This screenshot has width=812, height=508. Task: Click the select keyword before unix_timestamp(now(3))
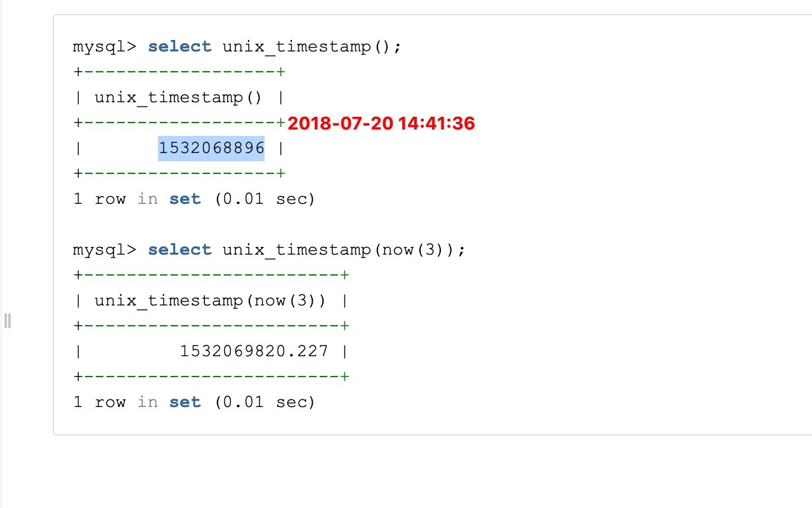click(180, 250)
